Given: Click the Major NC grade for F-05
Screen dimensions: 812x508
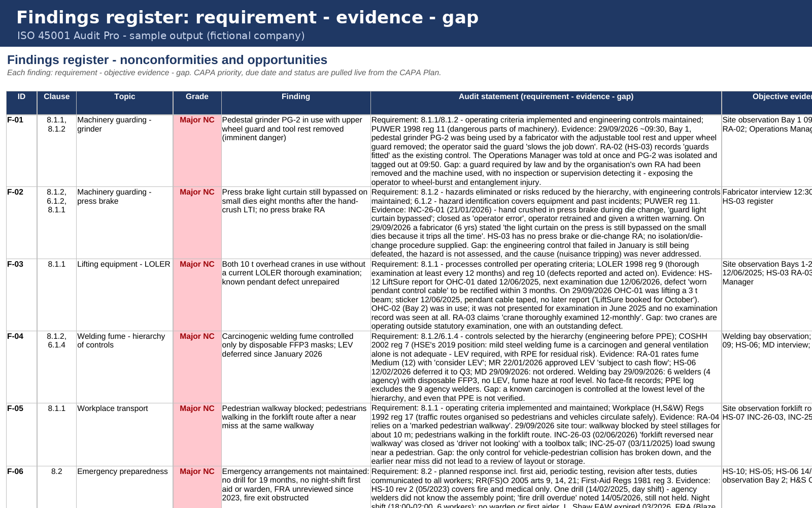Looking at the screenshot, I should pos(197,435).
